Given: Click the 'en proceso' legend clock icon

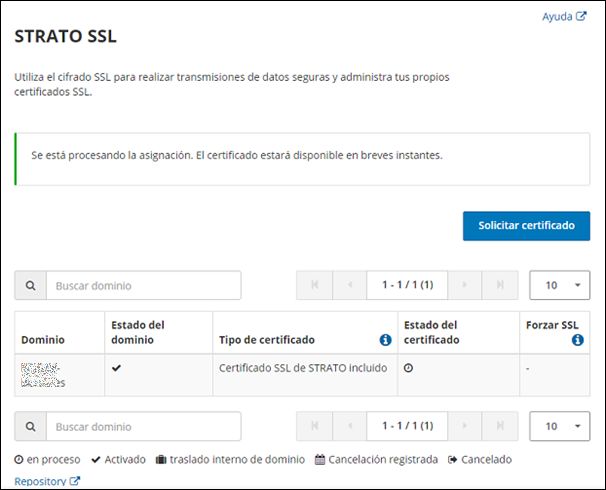Looking at the screenshot, I should pos(19,459).
